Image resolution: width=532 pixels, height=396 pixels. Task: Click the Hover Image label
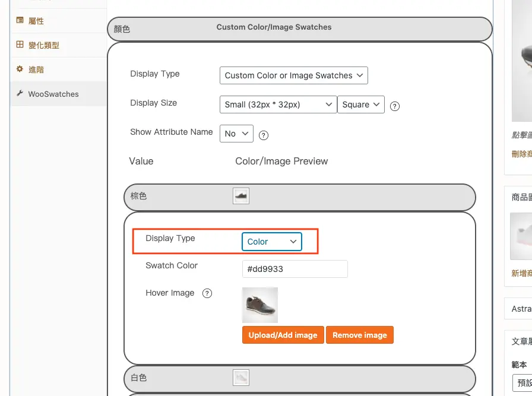pyautogui.click(x=170, y=293)
